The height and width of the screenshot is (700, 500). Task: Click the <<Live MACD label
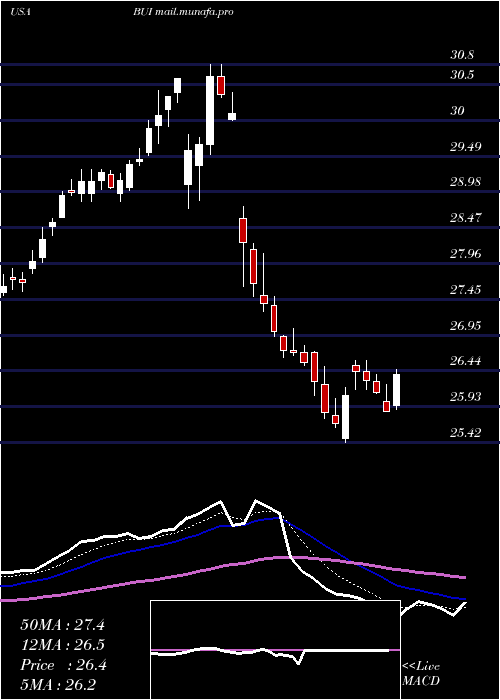click(421, 674)
